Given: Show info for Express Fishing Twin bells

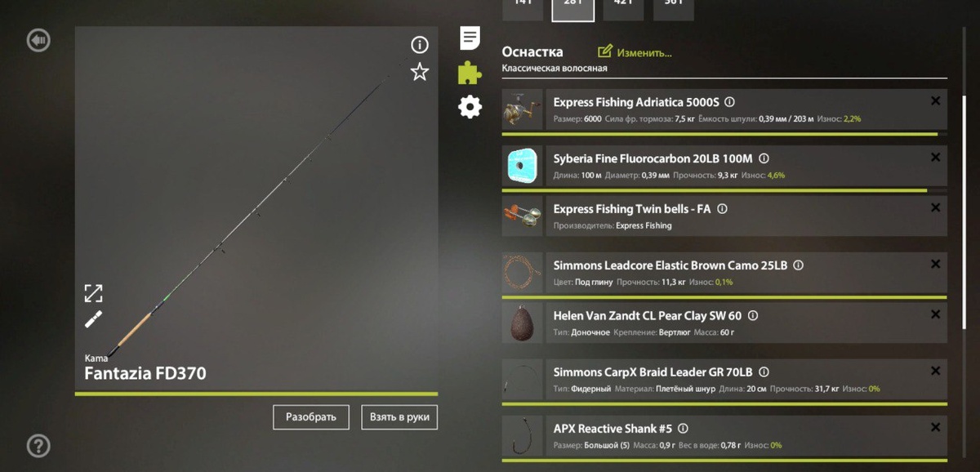Looking at the screenshot, I should (x=722, y=209).
